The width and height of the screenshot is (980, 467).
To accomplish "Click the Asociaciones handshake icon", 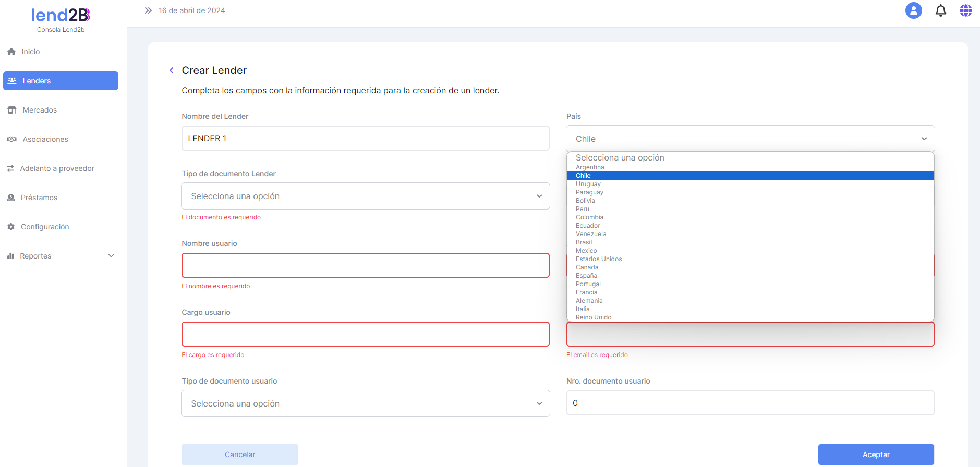I will (x=12, y=139).
